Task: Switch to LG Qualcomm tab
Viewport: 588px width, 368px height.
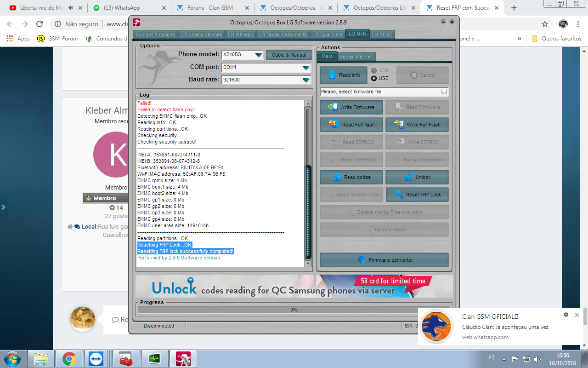Action: (x=328, y=34)
